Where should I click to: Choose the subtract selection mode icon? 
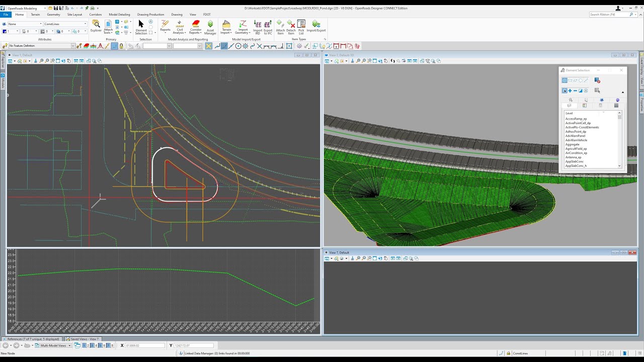pyautogui.click(x=575, y=91)
